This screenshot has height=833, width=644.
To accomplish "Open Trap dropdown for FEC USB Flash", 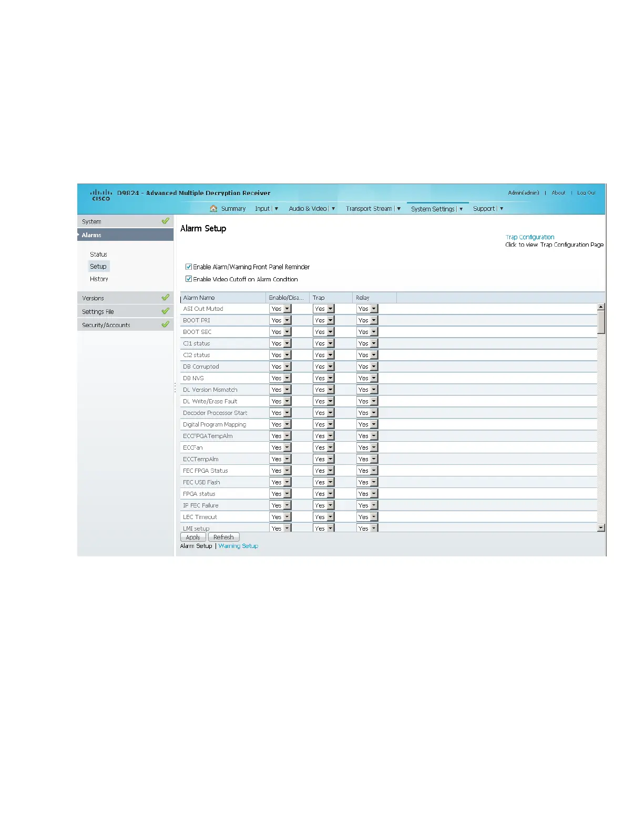I will tap(324, 482).
